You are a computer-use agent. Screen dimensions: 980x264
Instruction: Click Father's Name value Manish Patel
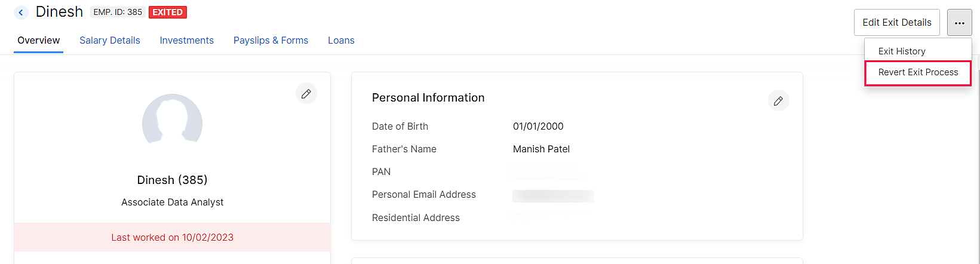[541, 149]
